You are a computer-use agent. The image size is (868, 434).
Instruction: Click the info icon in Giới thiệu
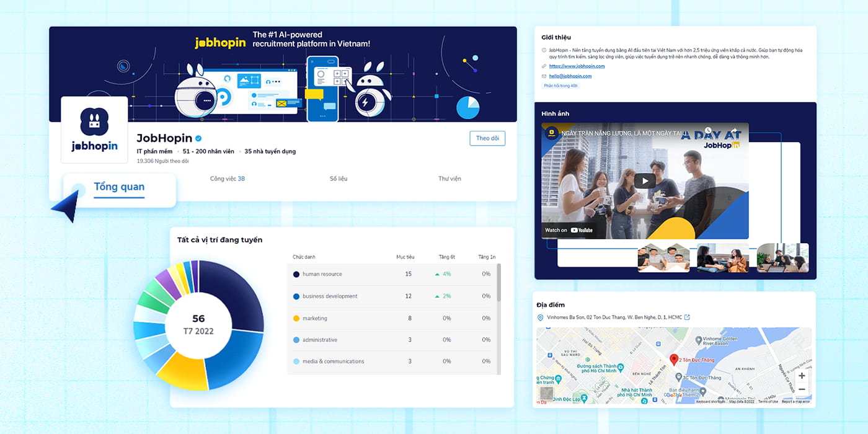coord(544,50)
